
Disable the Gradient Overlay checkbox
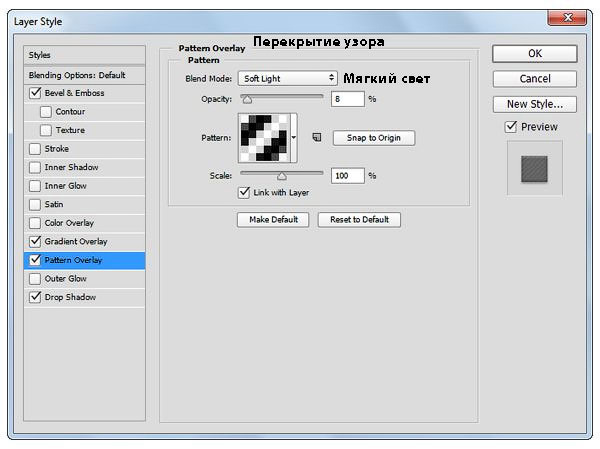35,242
